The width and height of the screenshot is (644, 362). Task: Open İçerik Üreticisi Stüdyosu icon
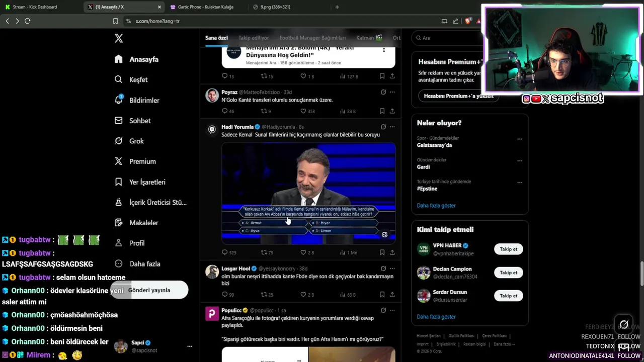pos(119,202)
